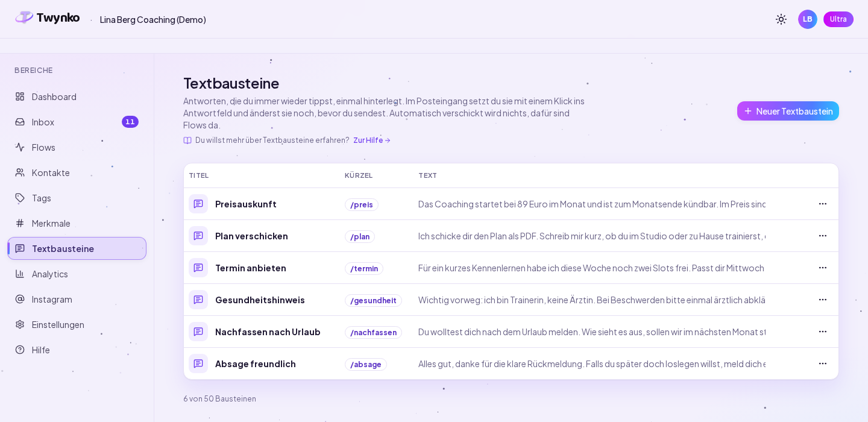Open the Nachfassen nach Urlaub title
This screenshot has width=868, height=422.
coord(268,332)
